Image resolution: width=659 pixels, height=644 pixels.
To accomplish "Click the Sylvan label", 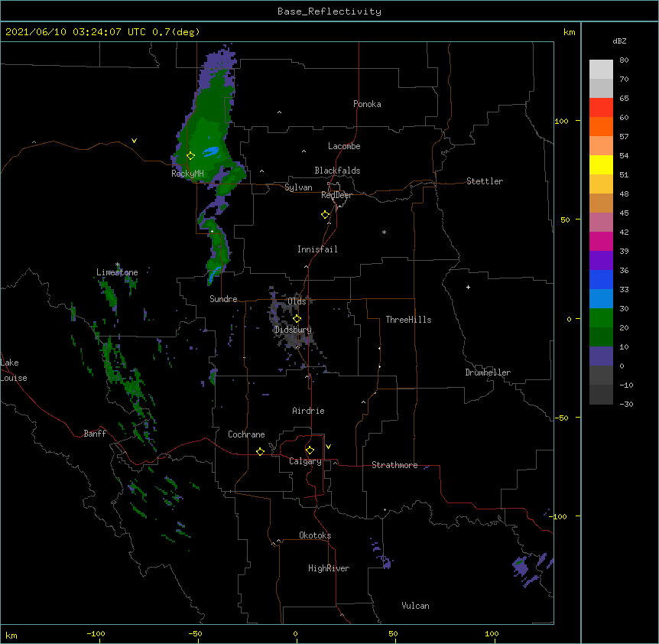I will (x=298, y=187).
